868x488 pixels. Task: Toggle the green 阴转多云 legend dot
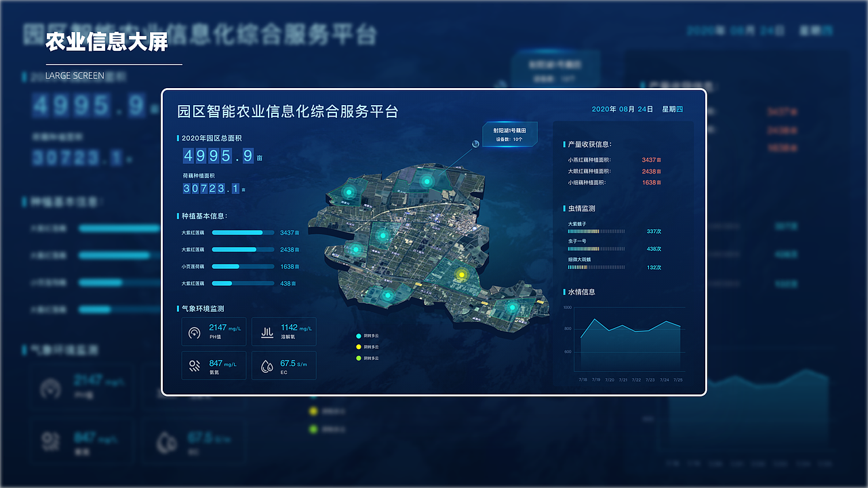coord(359,358)
